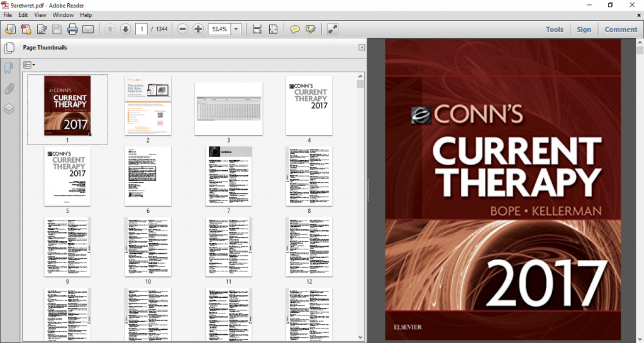Click thumbnails pane scroll up arrow

coord(360,77)
